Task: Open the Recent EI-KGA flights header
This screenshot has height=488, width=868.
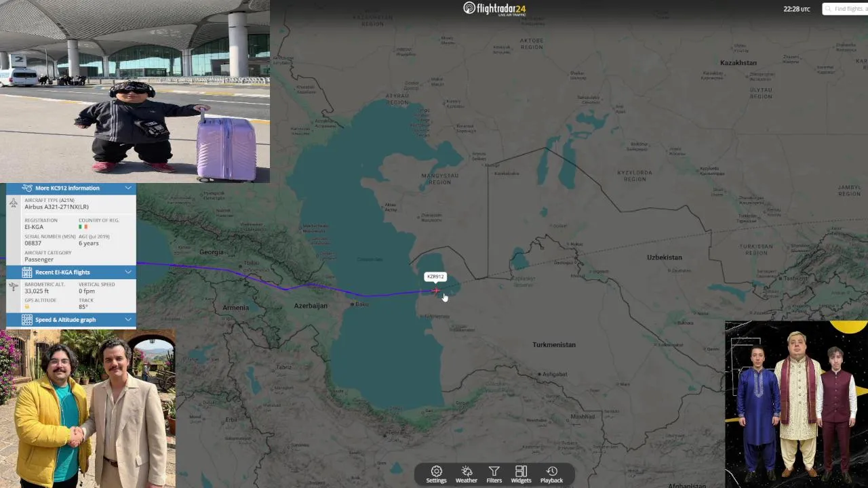Action: [x=71, y=272]
